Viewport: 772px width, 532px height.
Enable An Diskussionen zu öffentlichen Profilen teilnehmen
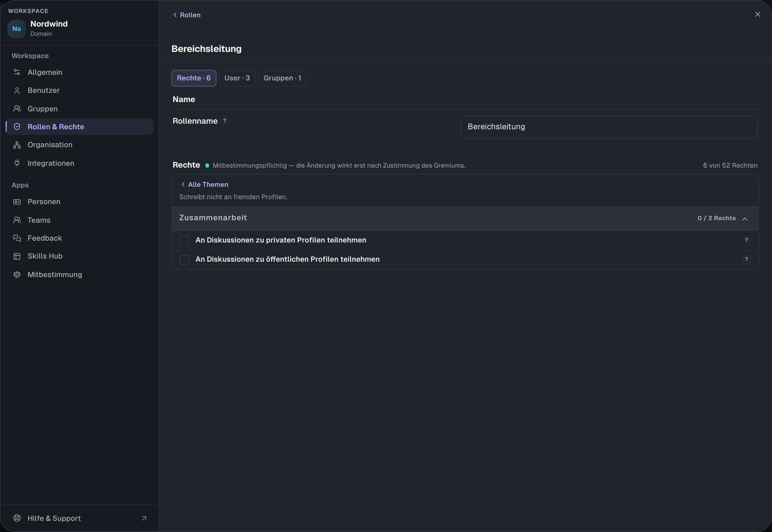pyautogui.click(x=184, y=260)
